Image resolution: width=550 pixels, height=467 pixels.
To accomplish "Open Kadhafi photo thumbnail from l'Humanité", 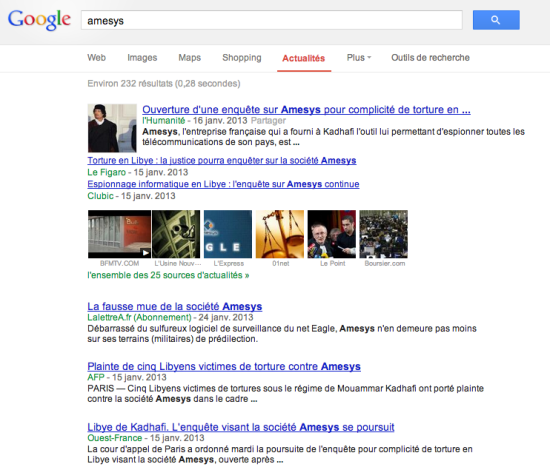I will (x=112, y=128).
